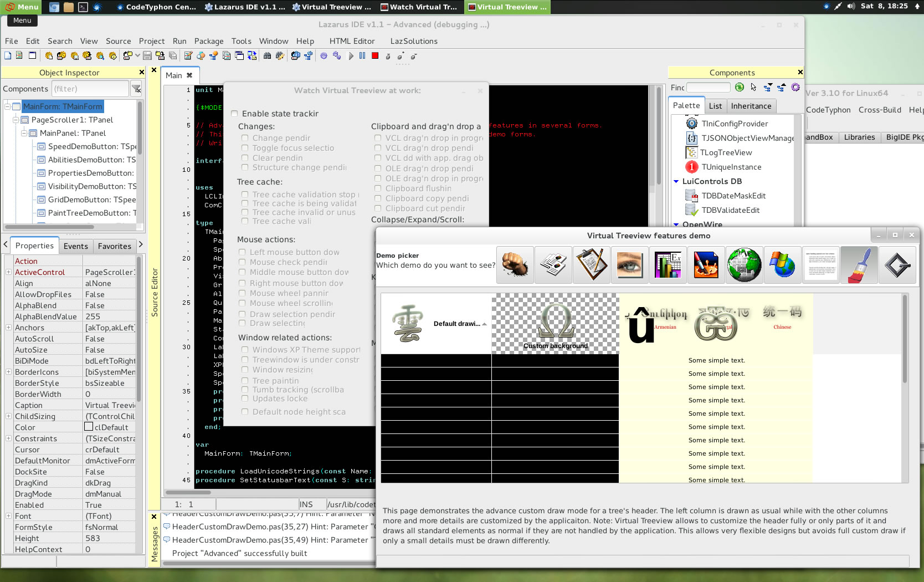Click the red Stop debugging square
The width and height of the screenshot is (924, 582).
click(x=375, y=55)
